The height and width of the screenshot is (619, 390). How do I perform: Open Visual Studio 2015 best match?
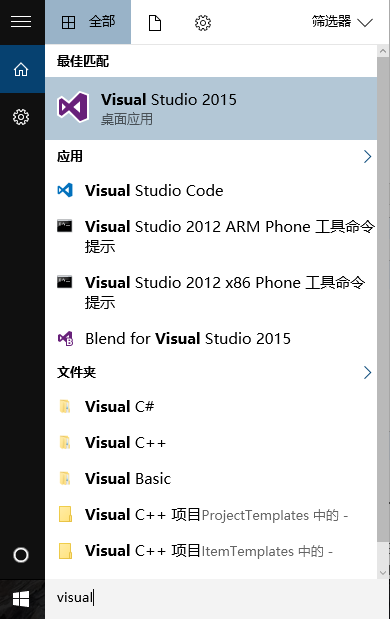(x=211, y=108)
